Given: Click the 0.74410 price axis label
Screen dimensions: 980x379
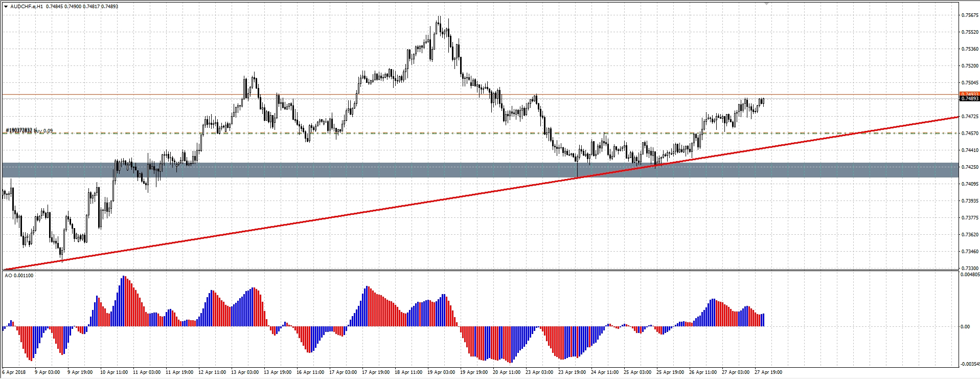Looking at the screenshot, I should [970, 150].
